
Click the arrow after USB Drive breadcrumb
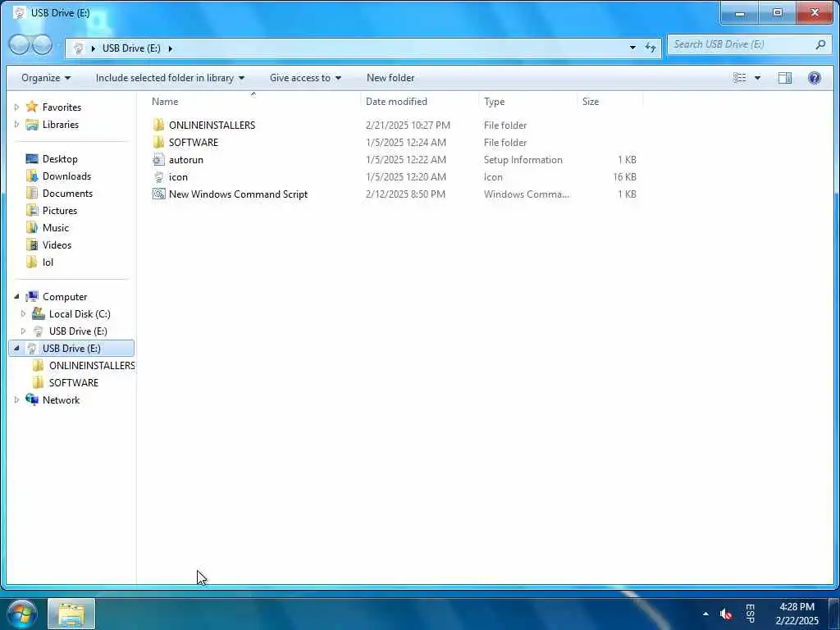click(x=171, y=48)
